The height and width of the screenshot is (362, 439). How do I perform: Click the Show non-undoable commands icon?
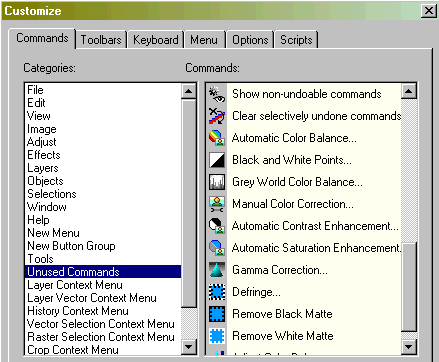point(217,94)
